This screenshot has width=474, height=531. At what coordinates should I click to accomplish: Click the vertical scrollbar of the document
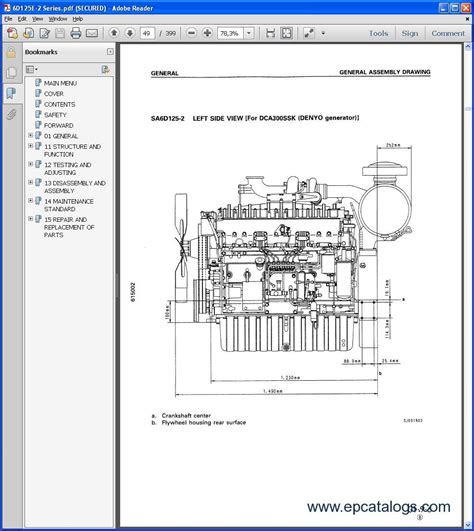pos(468,284)
